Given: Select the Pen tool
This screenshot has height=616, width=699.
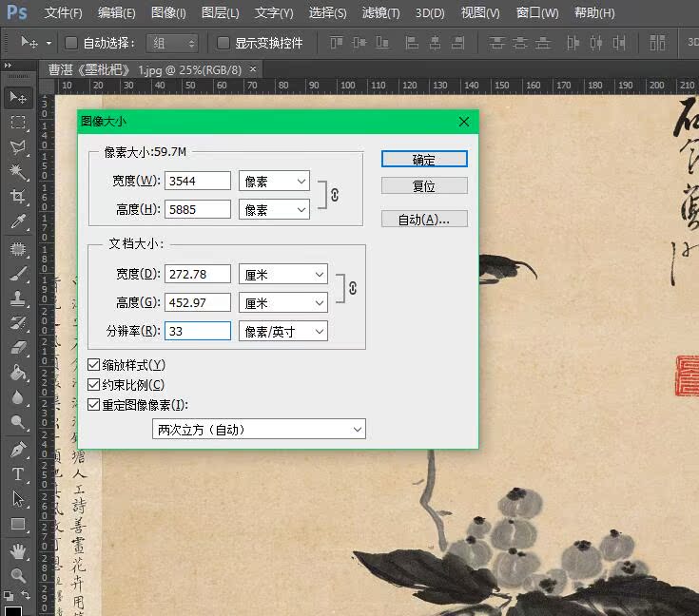Looking at the screenshot, I should point(18,450).
